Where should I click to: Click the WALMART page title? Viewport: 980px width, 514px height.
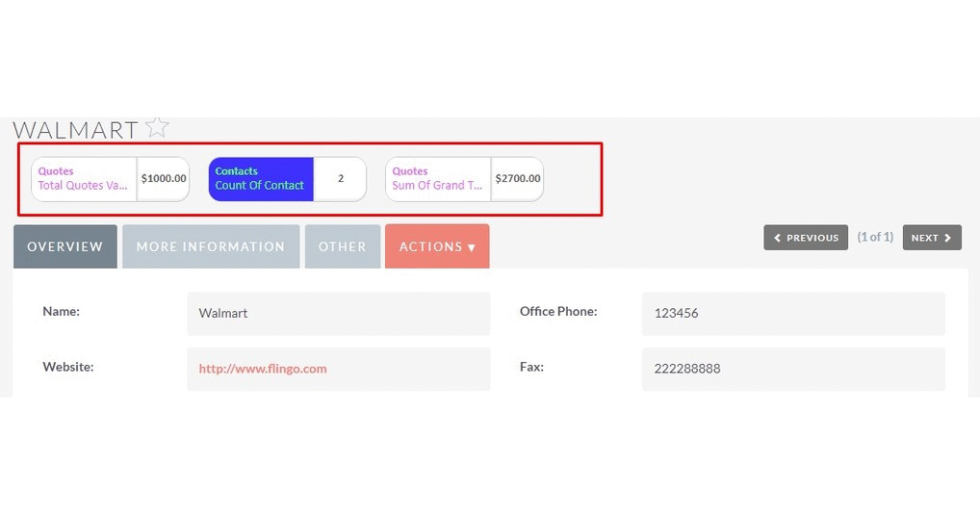tap(75, 130)
